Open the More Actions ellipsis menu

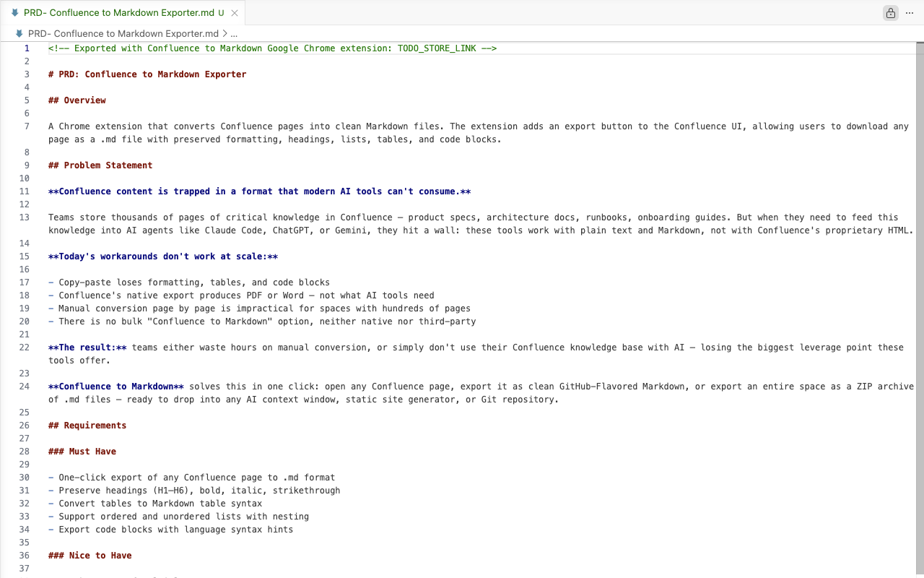pyautogui.click(x=909, y=13)
